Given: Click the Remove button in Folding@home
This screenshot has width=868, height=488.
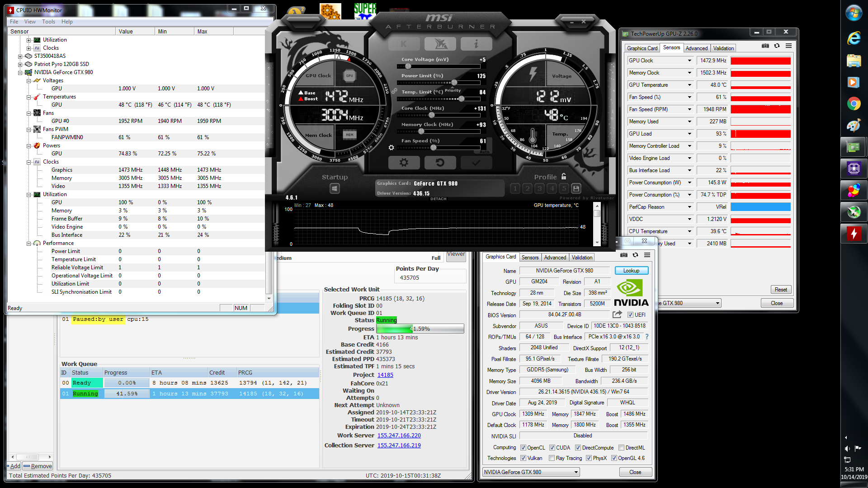Looking at the screenshot, I should [x=38, y=466].
